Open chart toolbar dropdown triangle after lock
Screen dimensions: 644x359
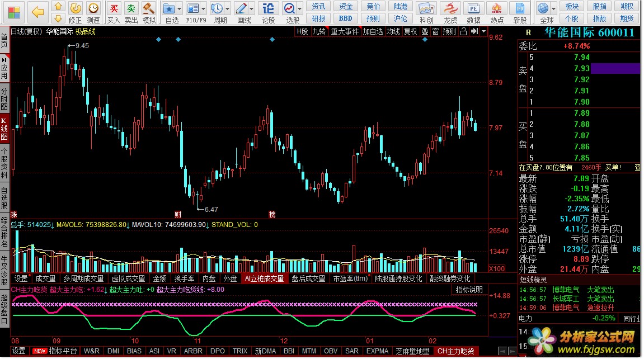(483, 31)
